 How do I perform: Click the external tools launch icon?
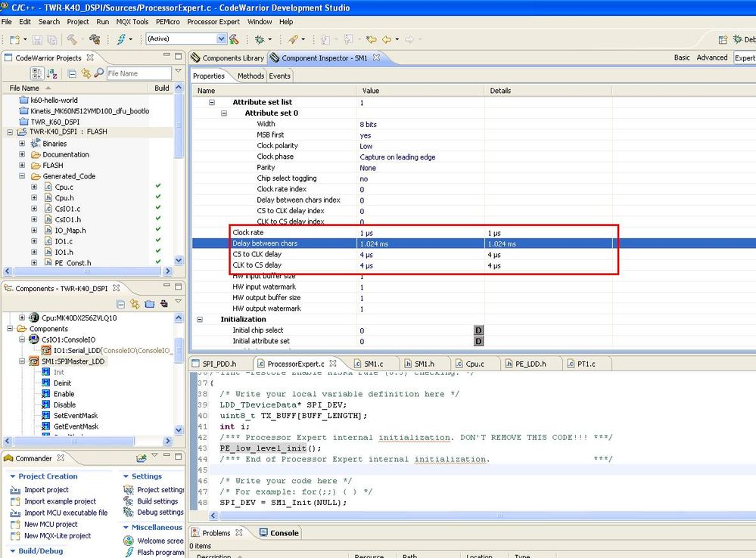[293, 39]
